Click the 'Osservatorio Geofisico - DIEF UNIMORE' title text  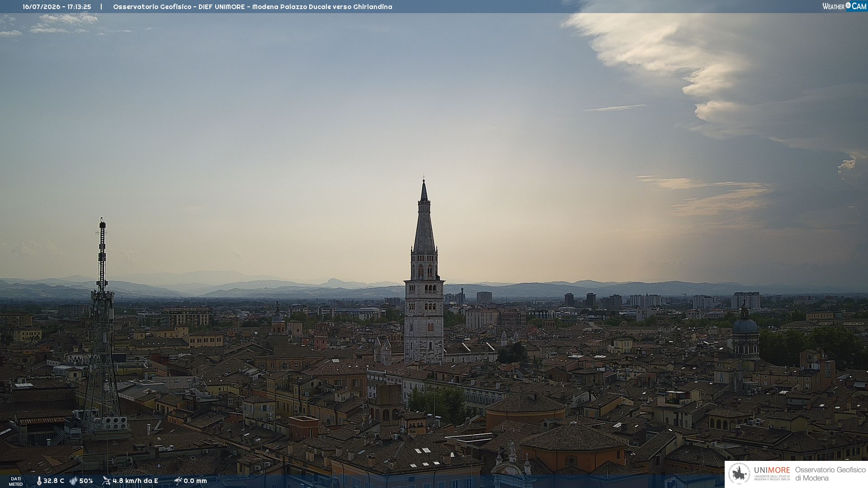pos(179,7)
